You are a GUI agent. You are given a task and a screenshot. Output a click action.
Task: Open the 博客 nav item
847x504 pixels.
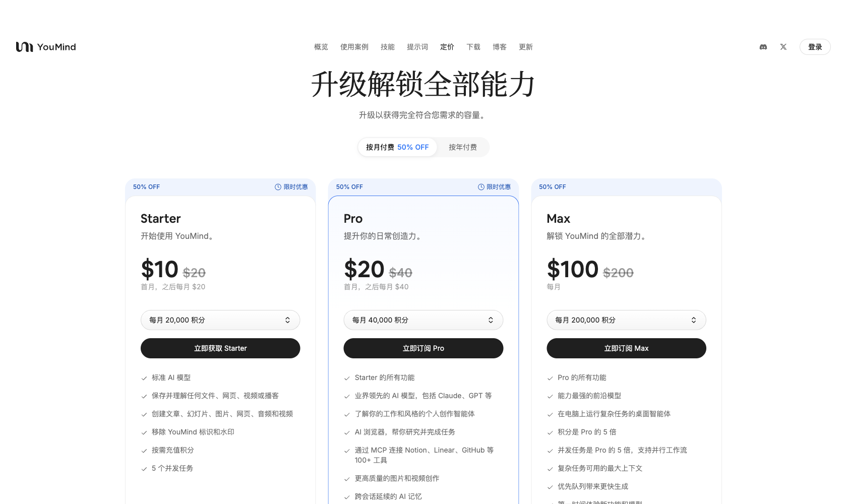point(500,47)
